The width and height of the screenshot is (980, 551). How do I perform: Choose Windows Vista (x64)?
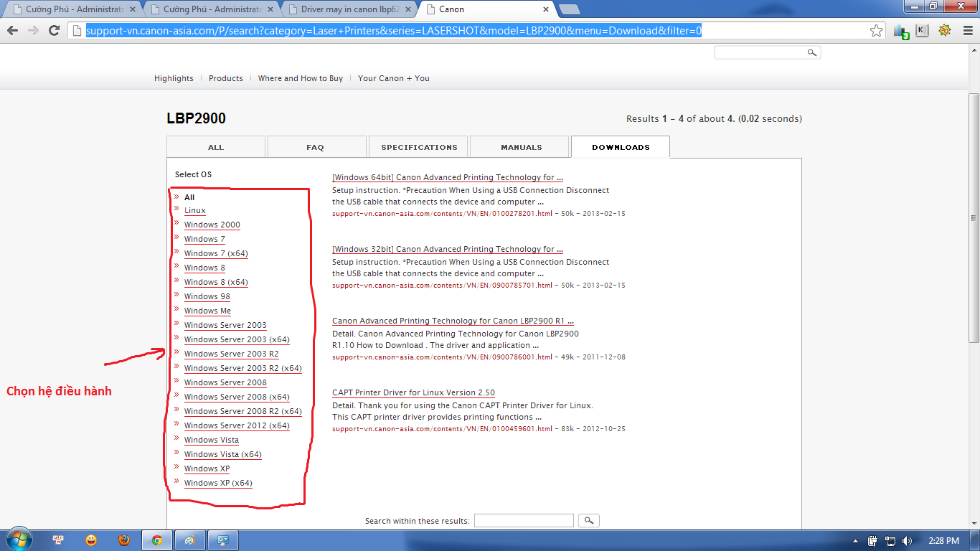223,454
